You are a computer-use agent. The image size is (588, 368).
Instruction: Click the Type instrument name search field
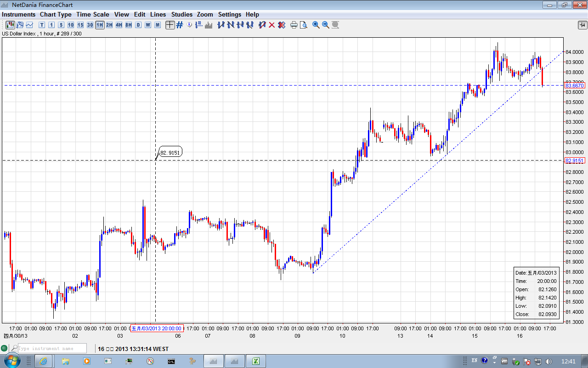[51, 349]
